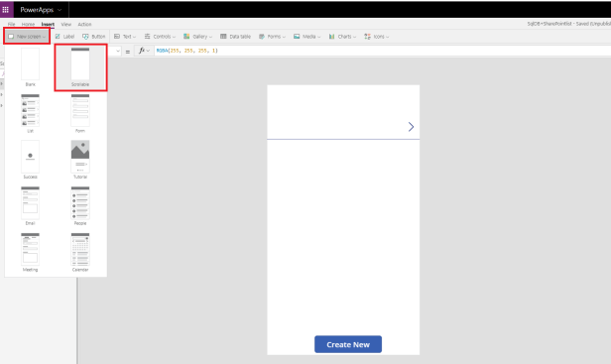Image resolution: width=611 pixels, height=364 pixels.
Task: Click into the RGBA formula bar
Action: [x=382, y=51]
